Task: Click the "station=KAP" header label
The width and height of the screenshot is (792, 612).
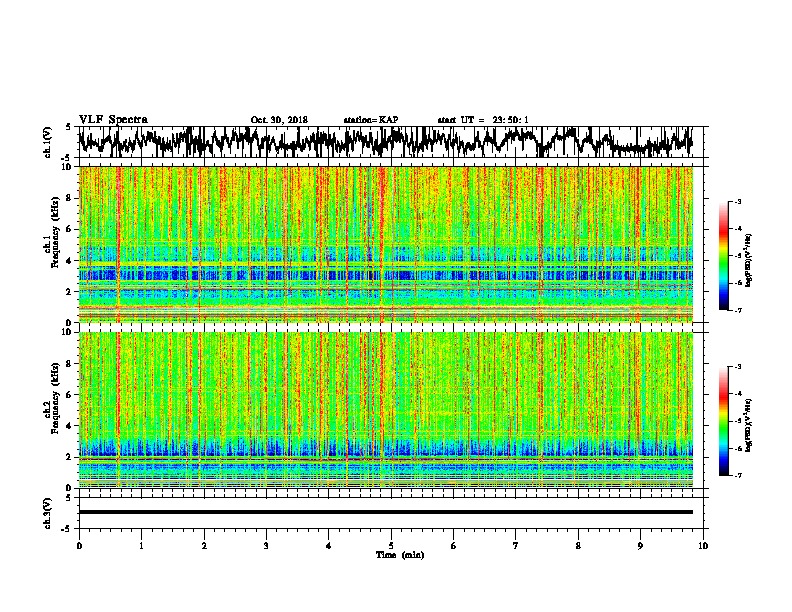Action: 371,120
